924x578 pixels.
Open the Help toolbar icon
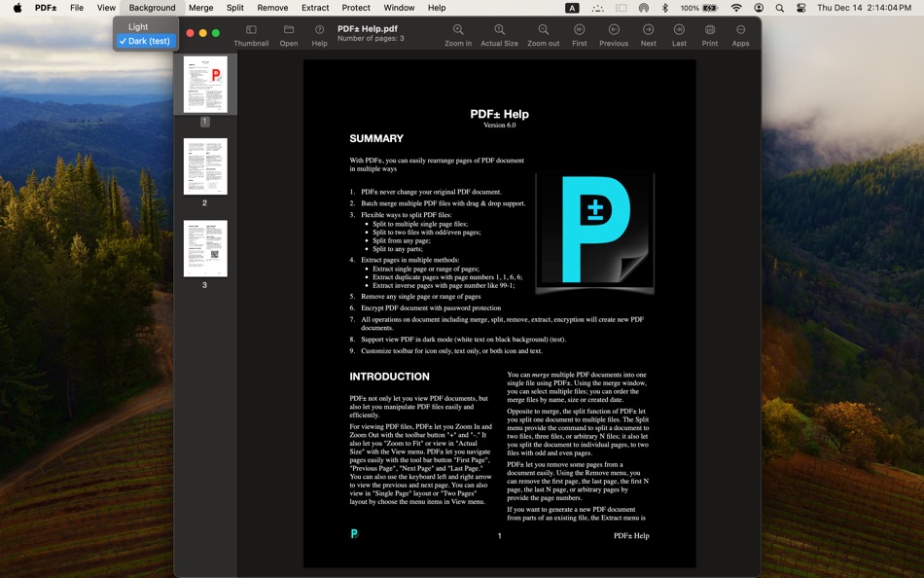coord(319,29)
